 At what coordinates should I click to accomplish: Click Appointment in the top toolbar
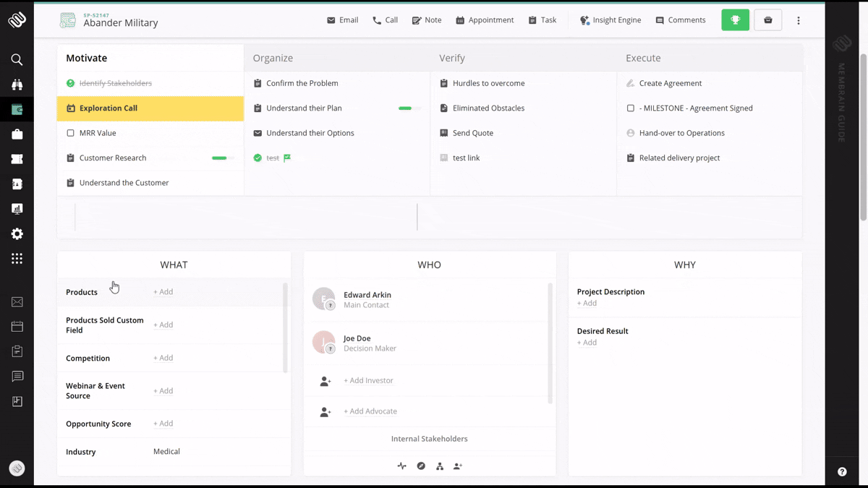click(x=485, y=20)
